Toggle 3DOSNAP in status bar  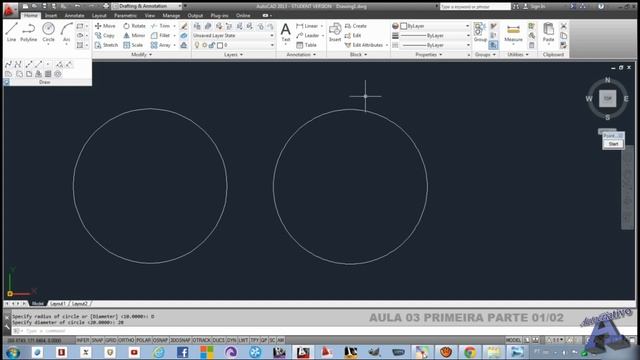pos(180,340)
